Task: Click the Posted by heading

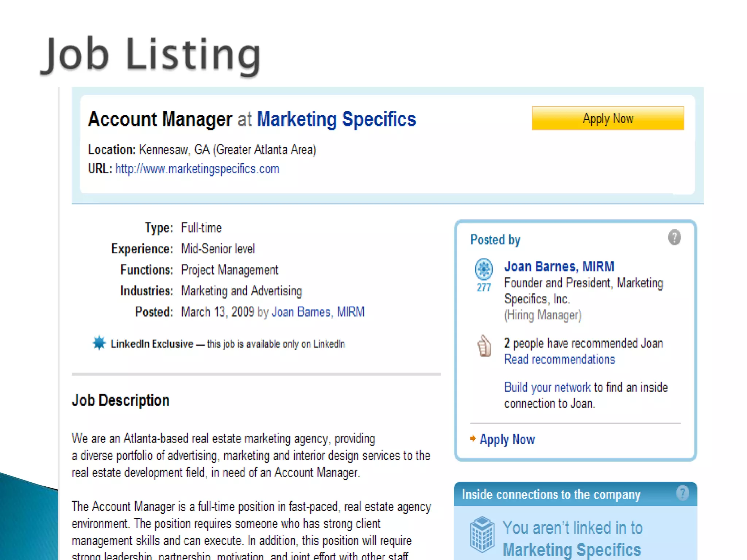Action: point(495,240)
